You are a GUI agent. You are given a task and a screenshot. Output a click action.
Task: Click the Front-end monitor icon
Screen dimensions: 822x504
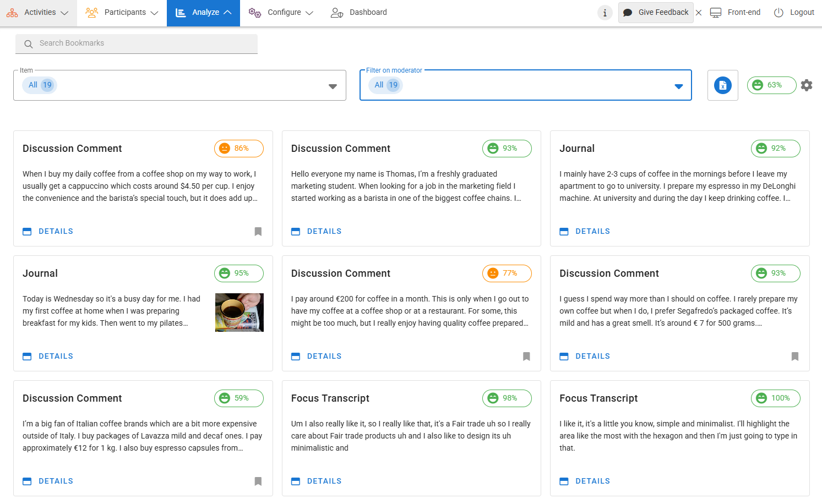pos(716,13)
